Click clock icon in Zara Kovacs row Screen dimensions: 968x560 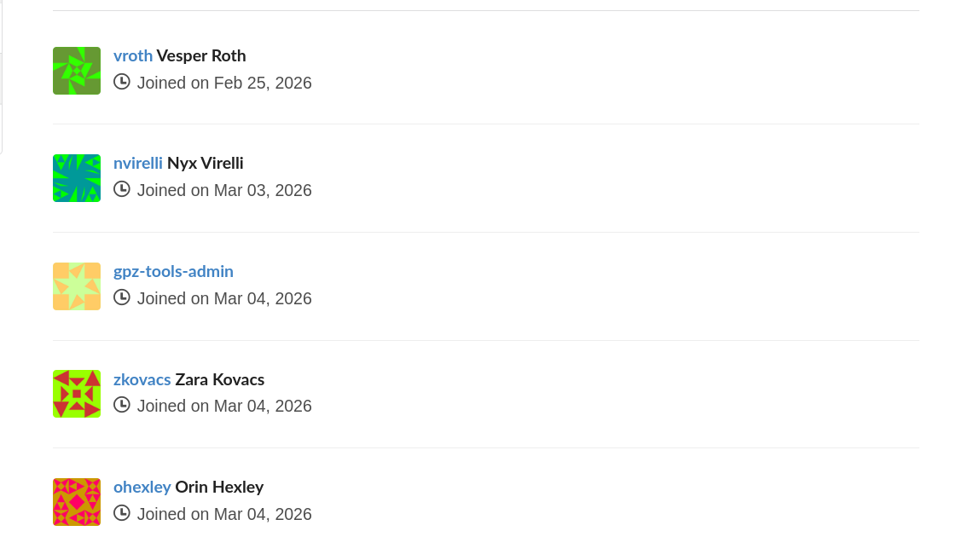pos(122,405)
